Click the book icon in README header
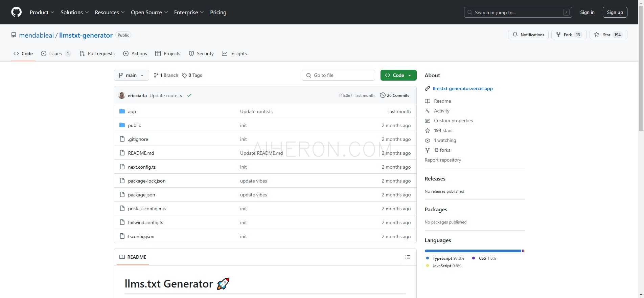This screenshot has width=644, height=298. pos(122,257)
